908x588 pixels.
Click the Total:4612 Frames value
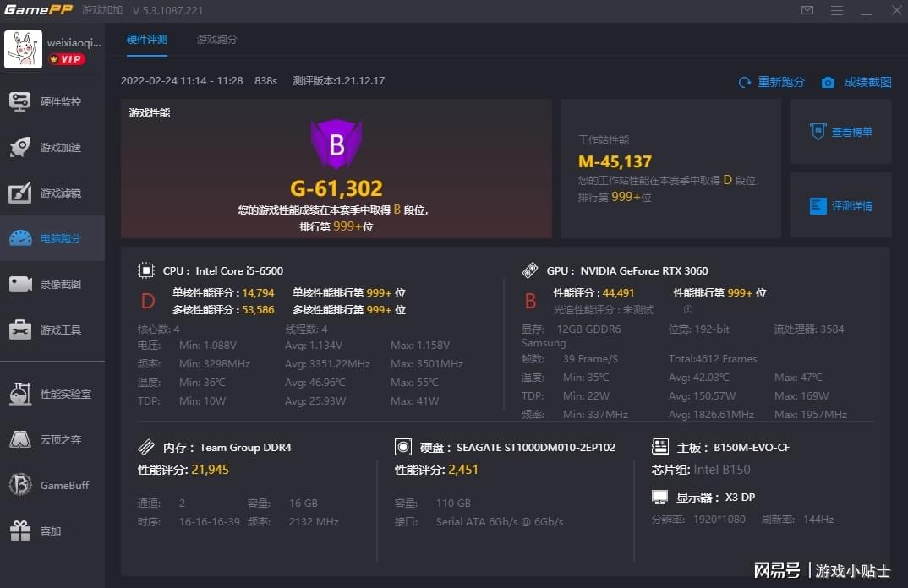click(x=713, y=359)
